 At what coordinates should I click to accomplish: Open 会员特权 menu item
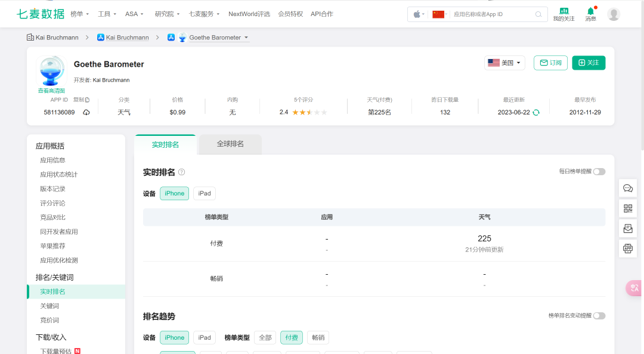click(x=290, y=14)
